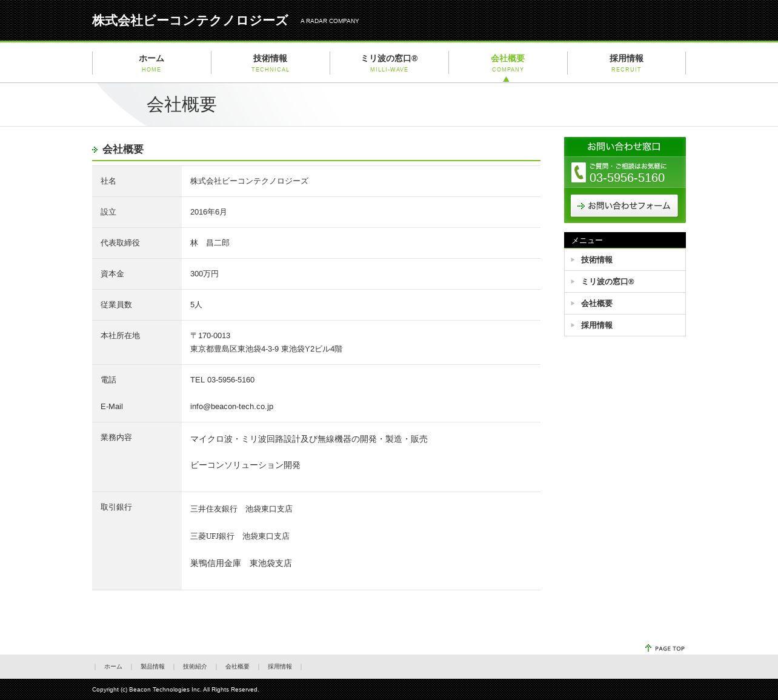Select ミリ波の窓口 in the sidebar menu
The height and width of the screenshot is (700, 778).
[625, 282]
